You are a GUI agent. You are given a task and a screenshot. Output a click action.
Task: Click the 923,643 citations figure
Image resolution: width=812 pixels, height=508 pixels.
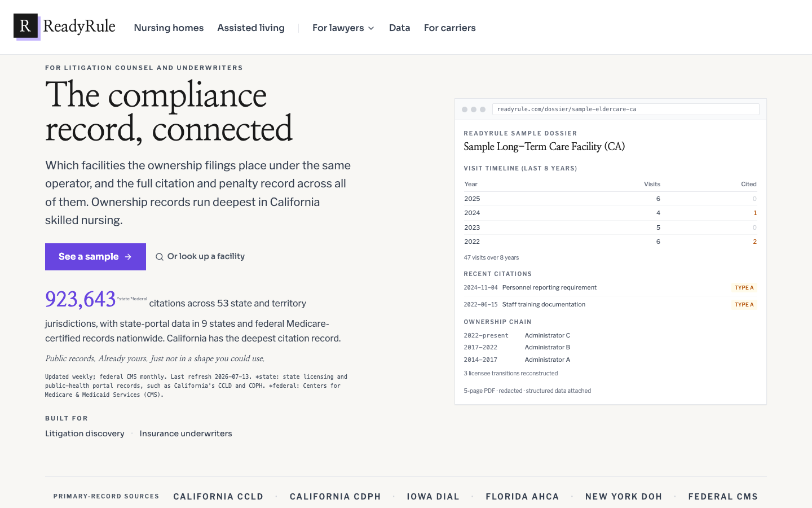coord(80,299)
